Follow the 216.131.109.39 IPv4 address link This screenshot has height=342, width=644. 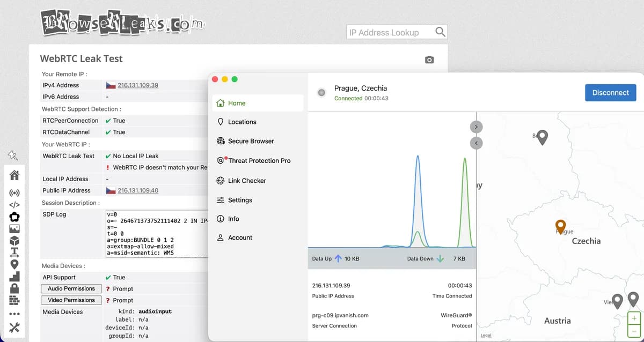[138, 85]
